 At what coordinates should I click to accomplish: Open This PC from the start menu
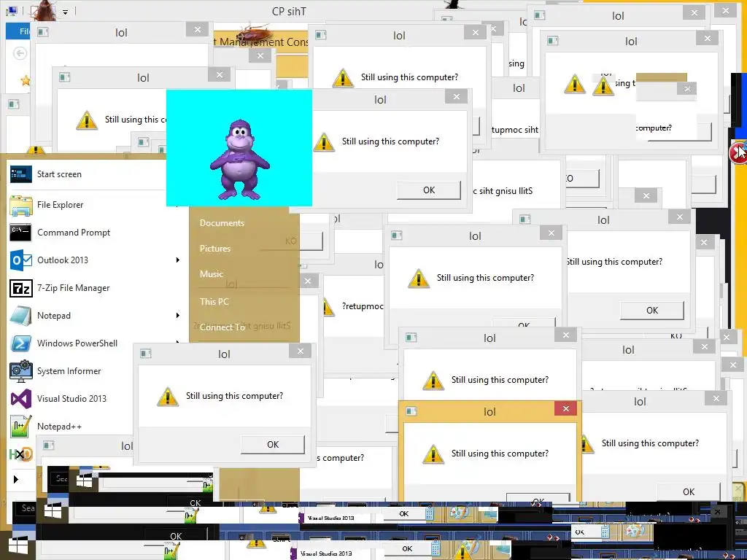214,301
